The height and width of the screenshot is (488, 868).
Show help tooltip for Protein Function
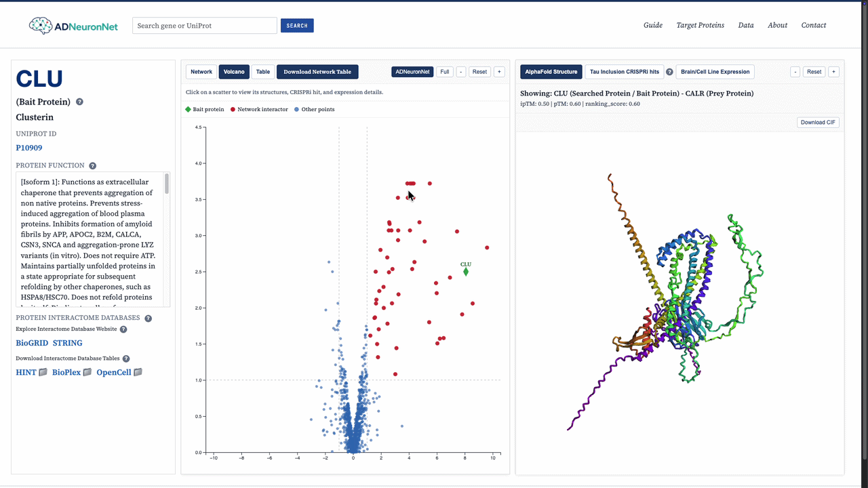point(92,165)
